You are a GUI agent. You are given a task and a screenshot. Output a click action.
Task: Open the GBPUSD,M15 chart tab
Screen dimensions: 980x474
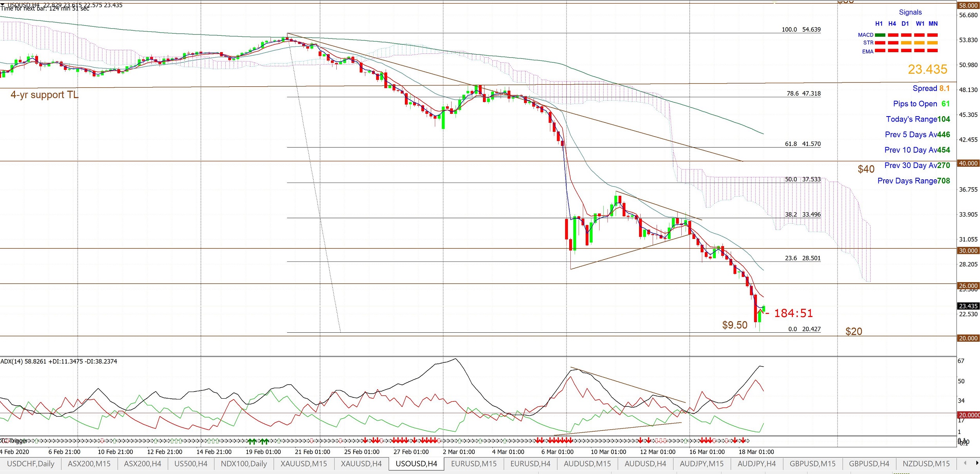(813, 464)
